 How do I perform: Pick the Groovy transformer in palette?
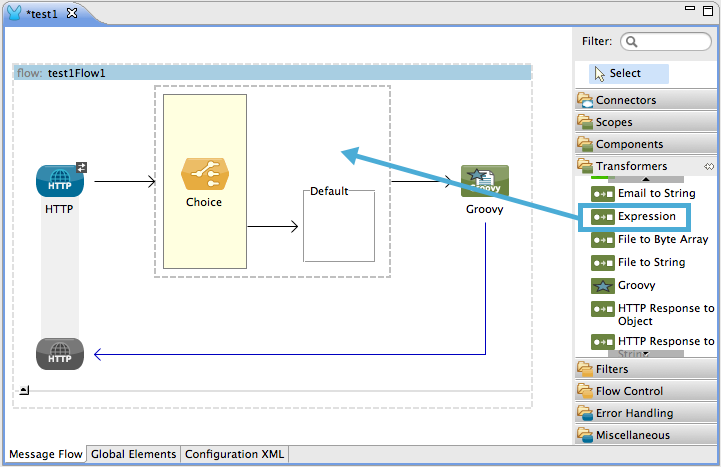(636, 285)
